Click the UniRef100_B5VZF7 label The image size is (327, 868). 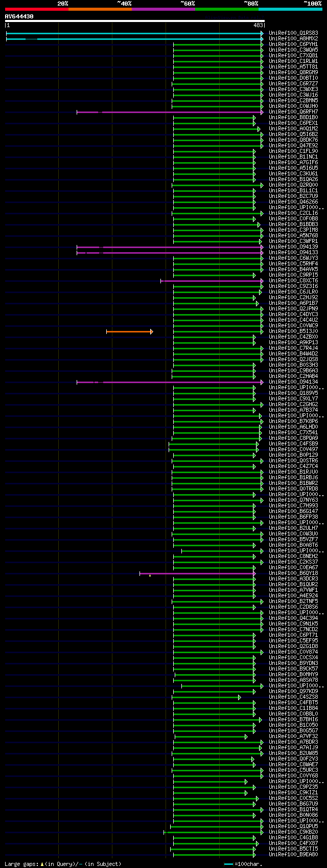(293, 540)
